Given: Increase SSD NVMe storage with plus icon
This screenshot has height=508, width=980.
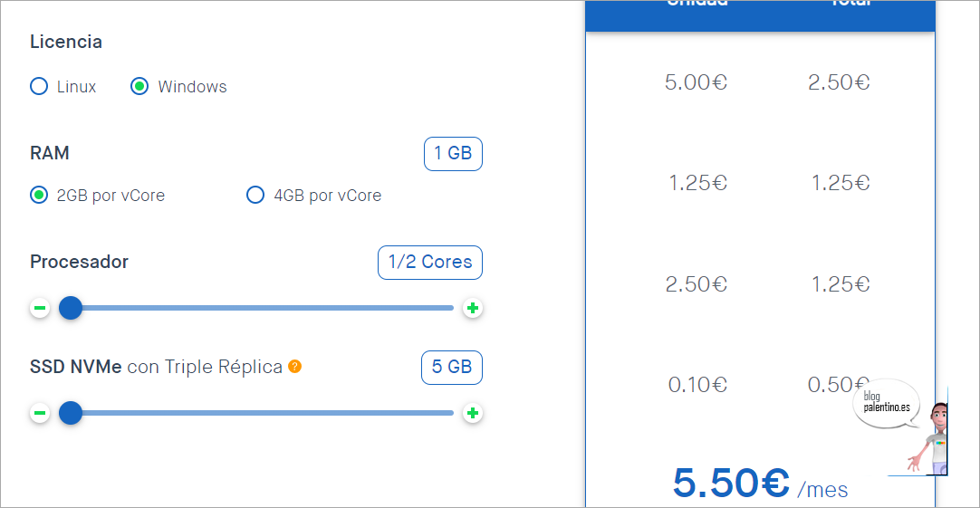Looking at the screenshot, I should 472,414.
